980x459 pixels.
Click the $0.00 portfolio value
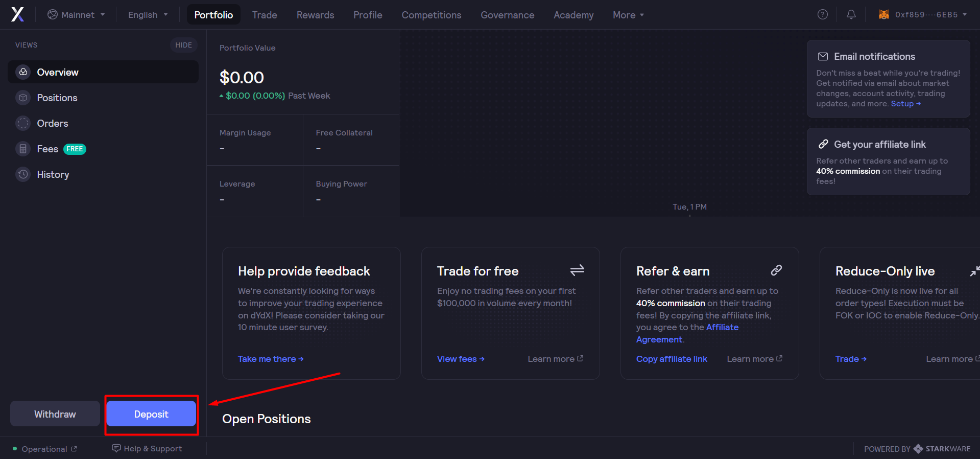242,78
